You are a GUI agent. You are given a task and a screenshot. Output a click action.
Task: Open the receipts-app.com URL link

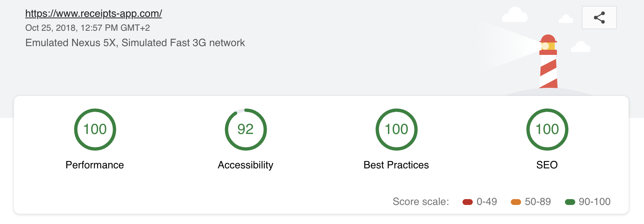pyautogui.click(x=93, y=14)
